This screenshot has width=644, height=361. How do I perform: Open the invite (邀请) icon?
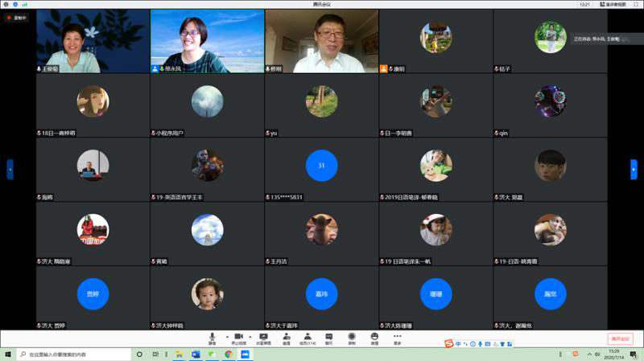click(286, 337)
